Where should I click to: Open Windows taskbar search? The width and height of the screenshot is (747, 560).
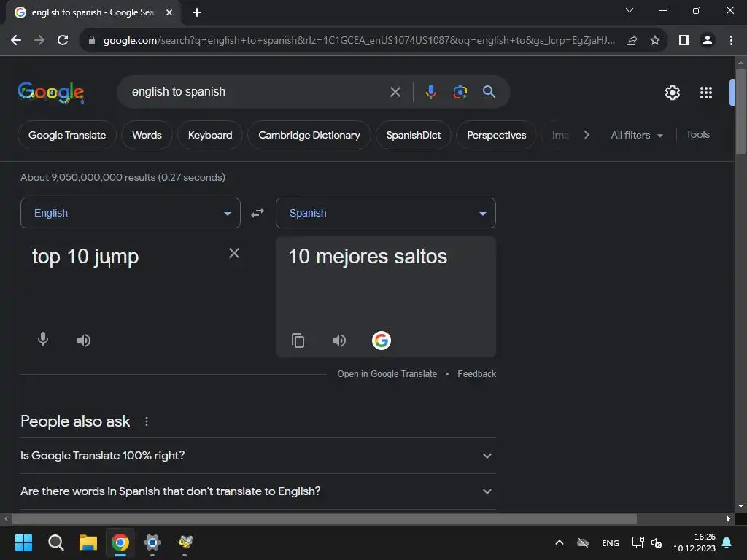pyautogui.click(x=55, y=542)
